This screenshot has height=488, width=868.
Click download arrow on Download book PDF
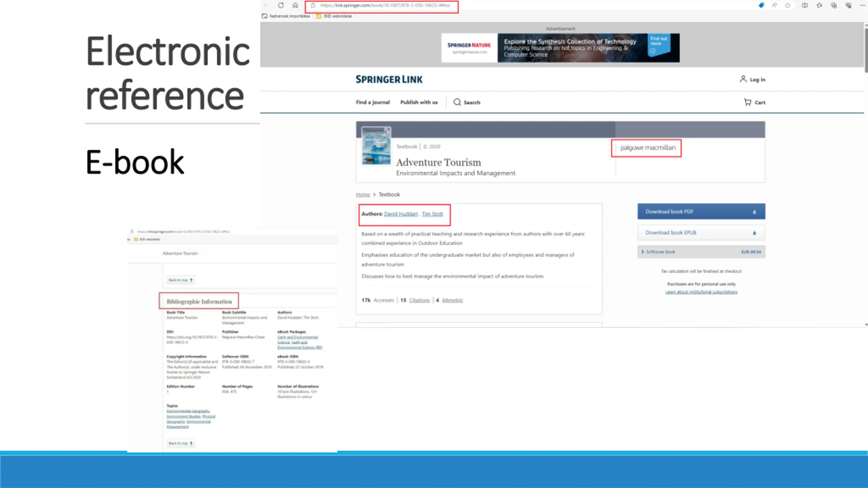click(x=754, y=212)
